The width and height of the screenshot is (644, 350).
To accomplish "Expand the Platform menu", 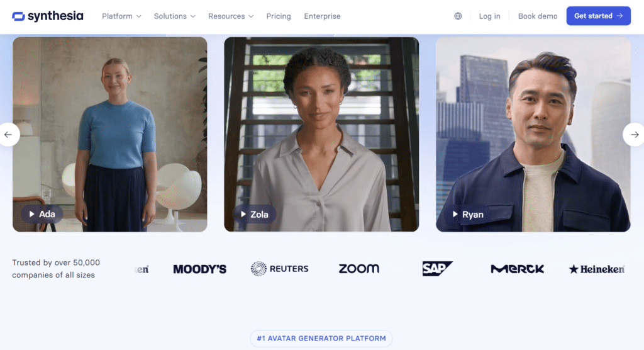I will (121, 16).
